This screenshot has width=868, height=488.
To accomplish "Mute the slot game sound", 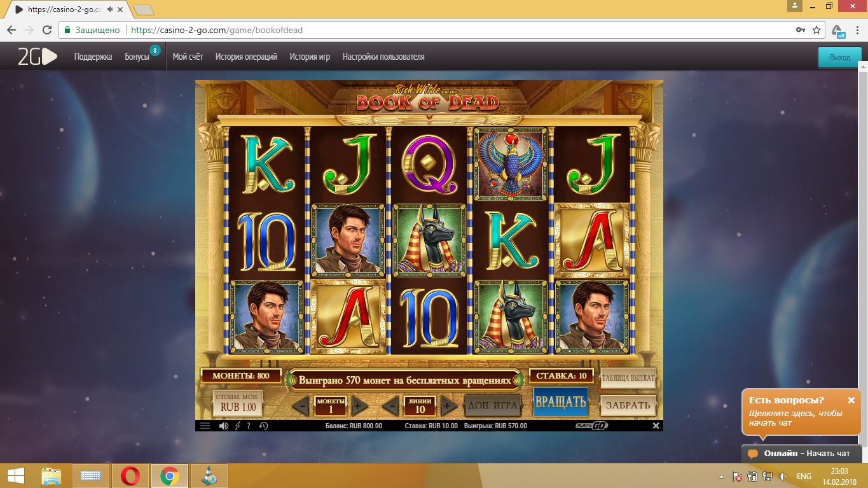I will pos(224,426).
